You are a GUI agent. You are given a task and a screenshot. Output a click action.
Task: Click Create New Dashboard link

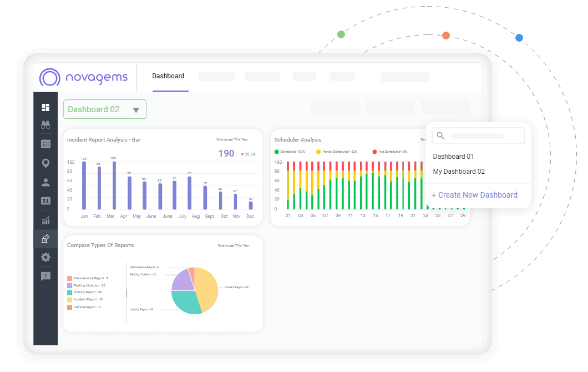click(475, 195)
